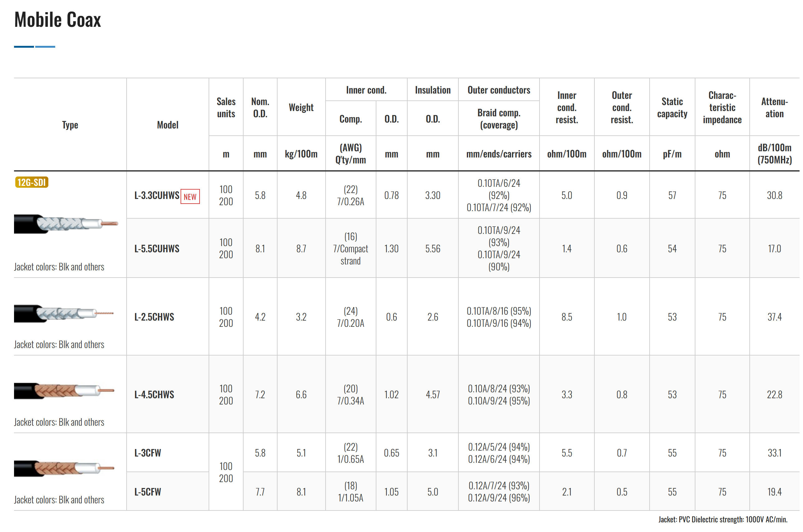Screen dimensions: 803x532
Task: Click the 12G-SDI silver-braided cable image
Action: (65, 224)
